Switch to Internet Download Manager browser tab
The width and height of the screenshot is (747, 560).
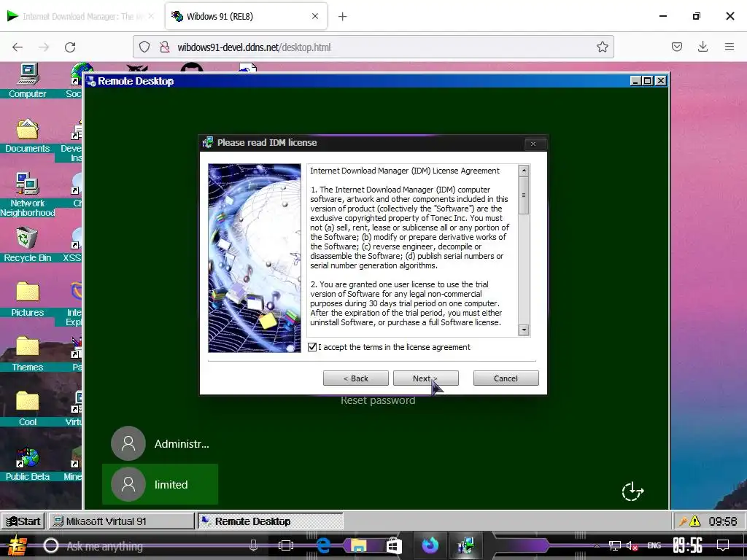pyautogui.click(x=81, y=16)
